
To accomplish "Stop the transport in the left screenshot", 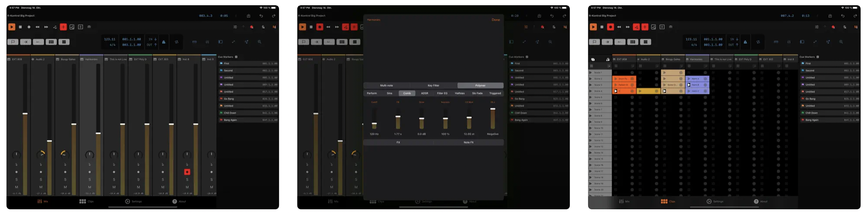I will coord(20,27).
